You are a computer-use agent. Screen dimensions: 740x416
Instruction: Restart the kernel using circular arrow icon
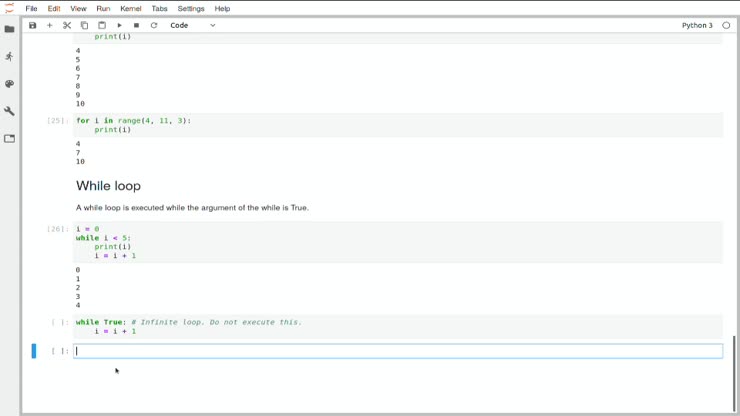click(x=154, y=25)
